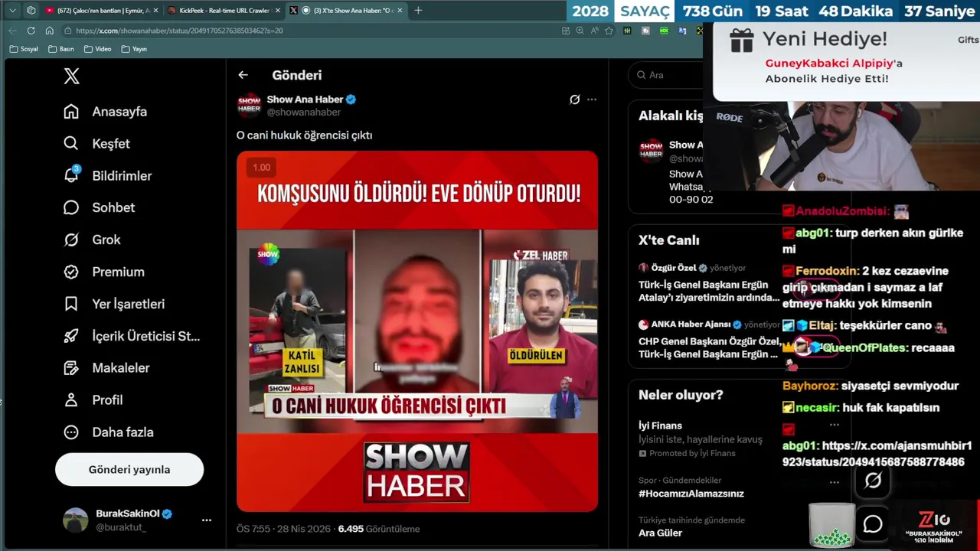Click the Ara search field on X
Screen dimensions: 980x551
[666, 75]
